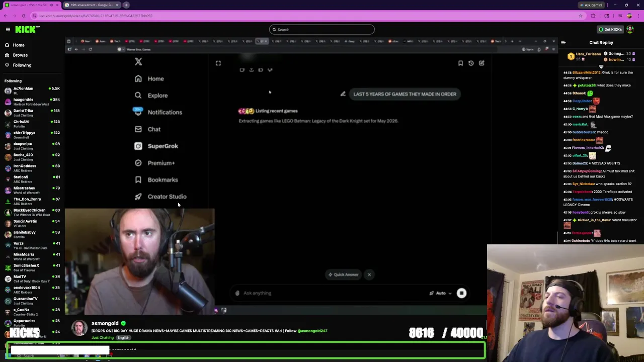Click the @asmongold247 follow link
The width and height of the screenshot is (644, 362).
[x=312, y=331]
